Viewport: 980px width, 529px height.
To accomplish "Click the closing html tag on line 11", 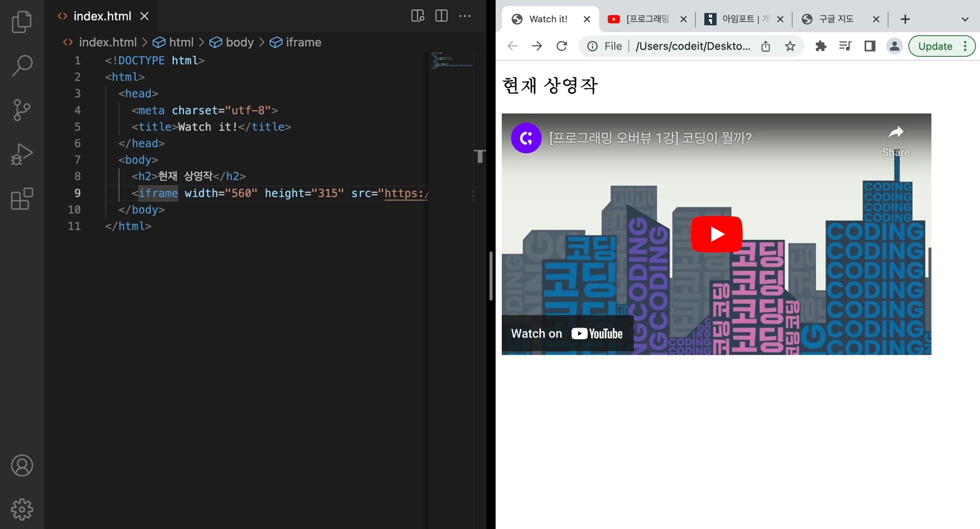I will [128, 226].
